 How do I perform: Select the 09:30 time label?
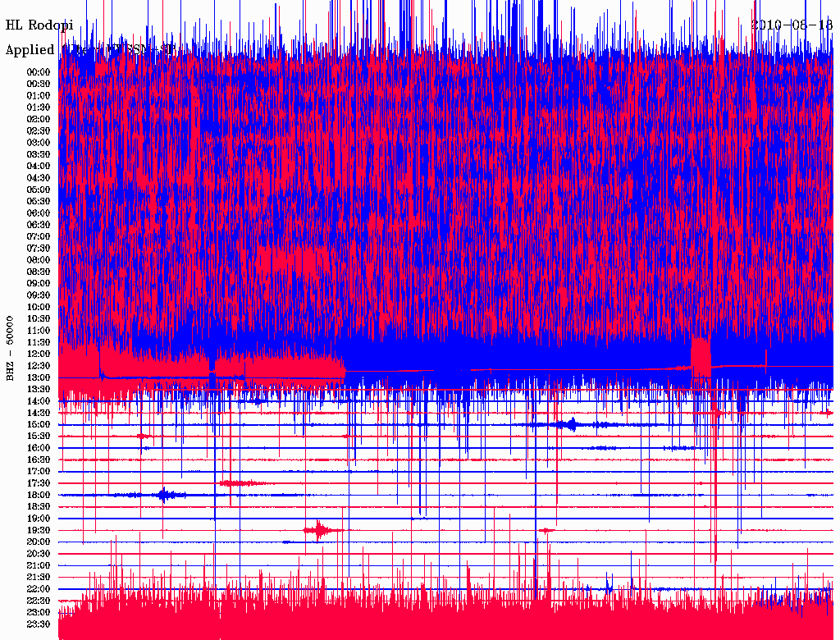coord(38,296)
